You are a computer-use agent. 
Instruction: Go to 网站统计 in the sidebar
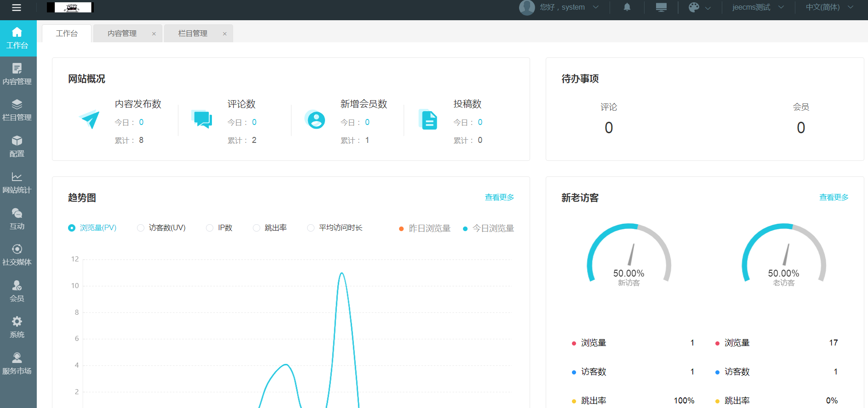point(17,183)
